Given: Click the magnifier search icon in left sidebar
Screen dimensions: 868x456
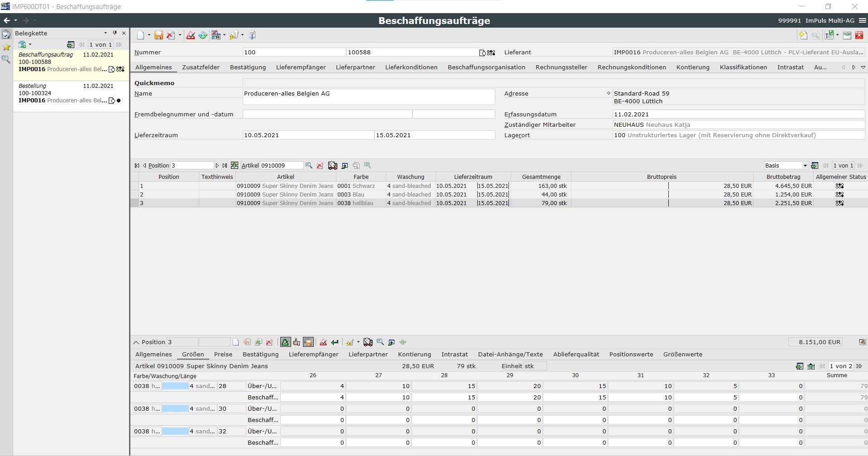Looking at the screenshot, I should [x=6, y=59].
